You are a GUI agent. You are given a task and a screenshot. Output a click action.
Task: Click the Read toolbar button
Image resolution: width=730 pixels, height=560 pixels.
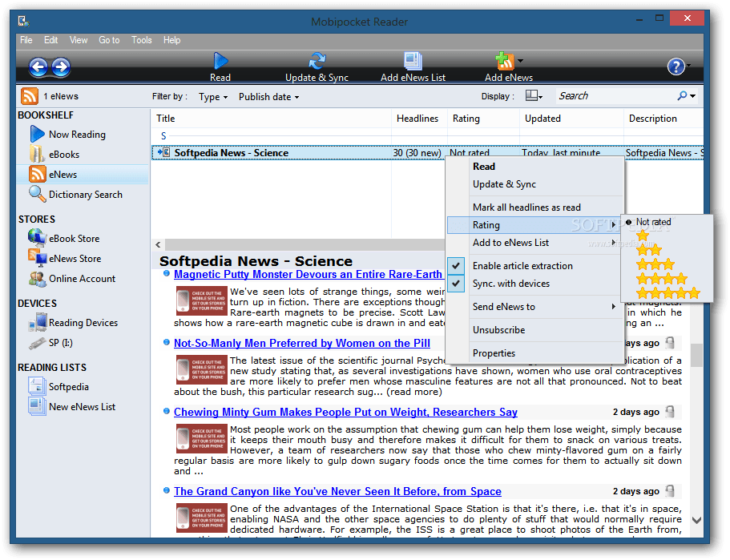tap(220, 67)
